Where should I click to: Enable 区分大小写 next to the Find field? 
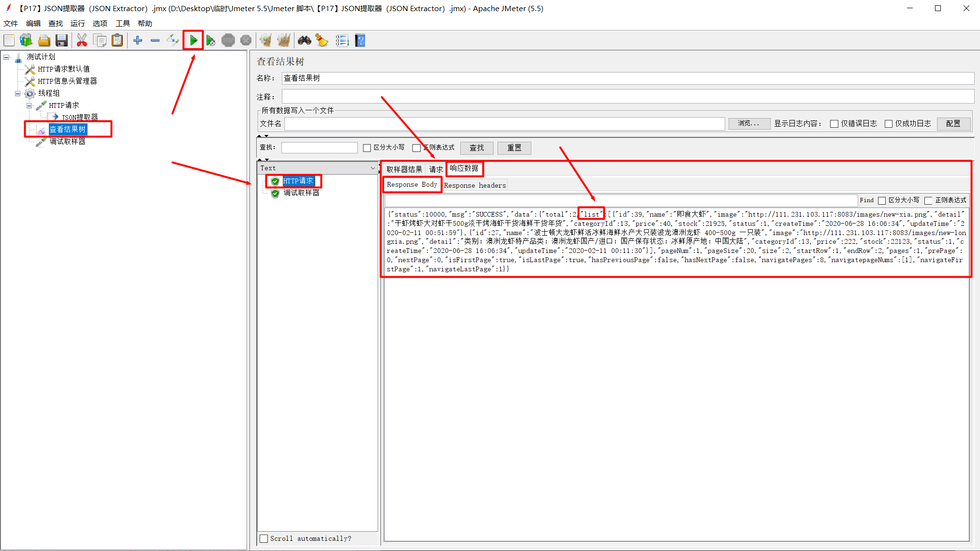[x=882, y=201]
